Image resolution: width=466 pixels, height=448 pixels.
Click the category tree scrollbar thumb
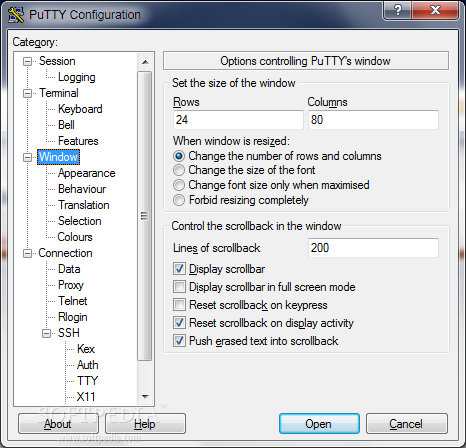(x=144, y=216)
